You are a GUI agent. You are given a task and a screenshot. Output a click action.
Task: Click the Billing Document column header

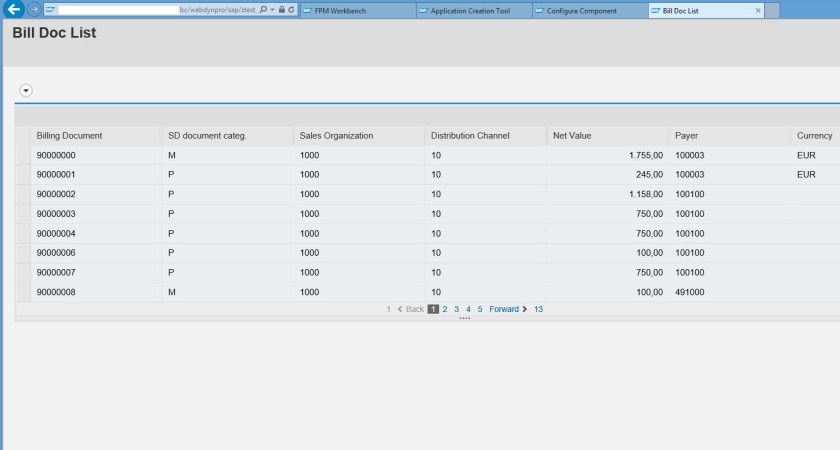(x=69, y=136)
